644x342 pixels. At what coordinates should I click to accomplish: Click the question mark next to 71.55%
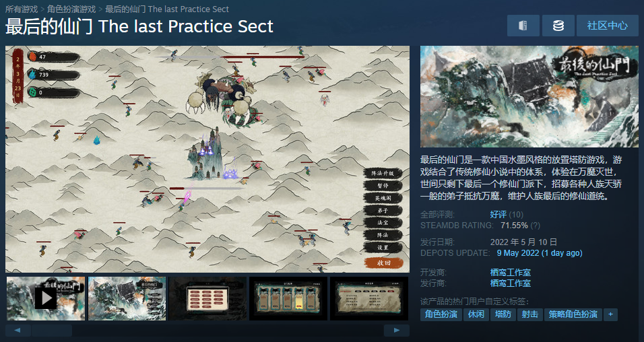(535, 226)
